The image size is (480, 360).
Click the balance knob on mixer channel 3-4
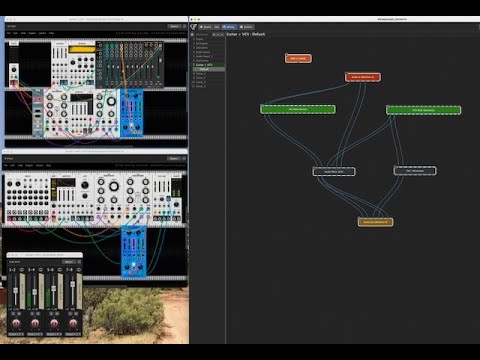(35, 323)
